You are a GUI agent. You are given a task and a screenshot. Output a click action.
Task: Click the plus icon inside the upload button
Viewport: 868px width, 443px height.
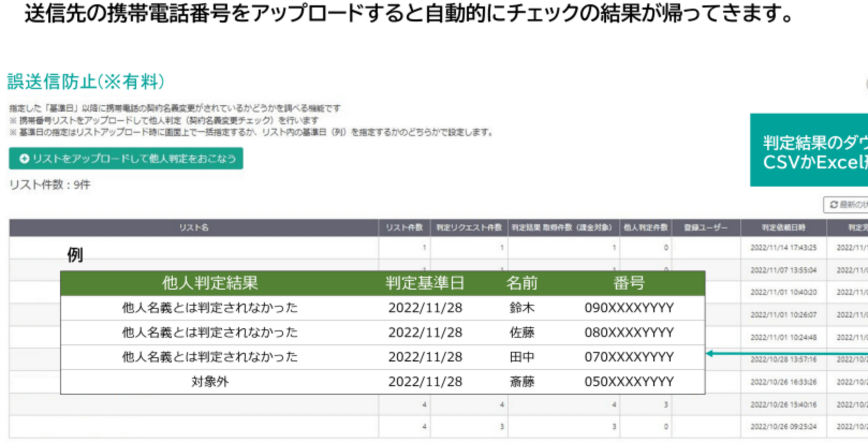point(24,159)
